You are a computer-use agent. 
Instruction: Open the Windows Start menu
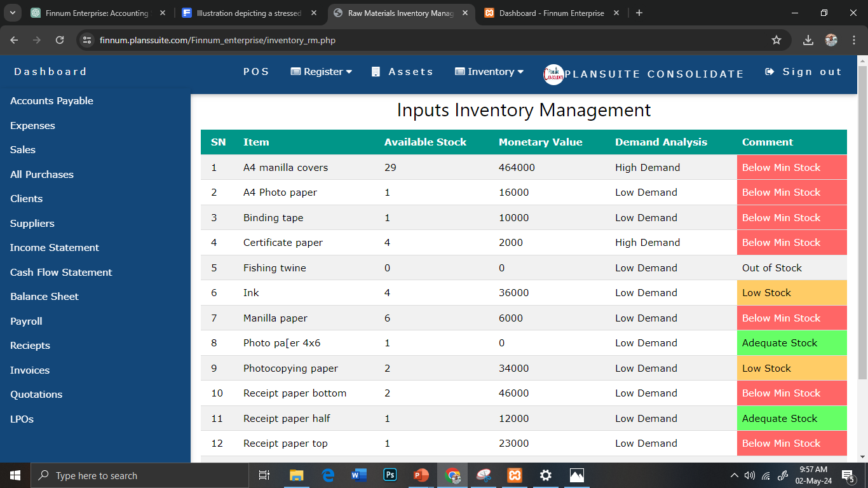(14, 475)
